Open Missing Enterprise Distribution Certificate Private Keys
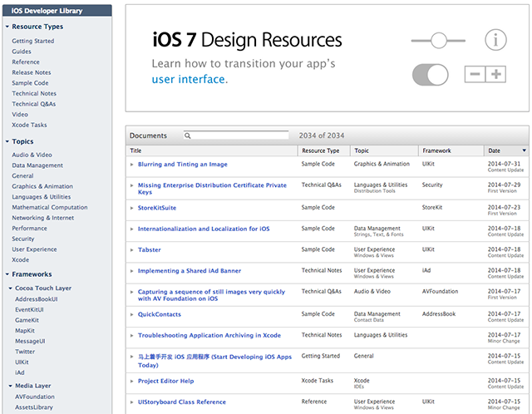The width and height of the screenshot is (532, 414). point(212,189)
